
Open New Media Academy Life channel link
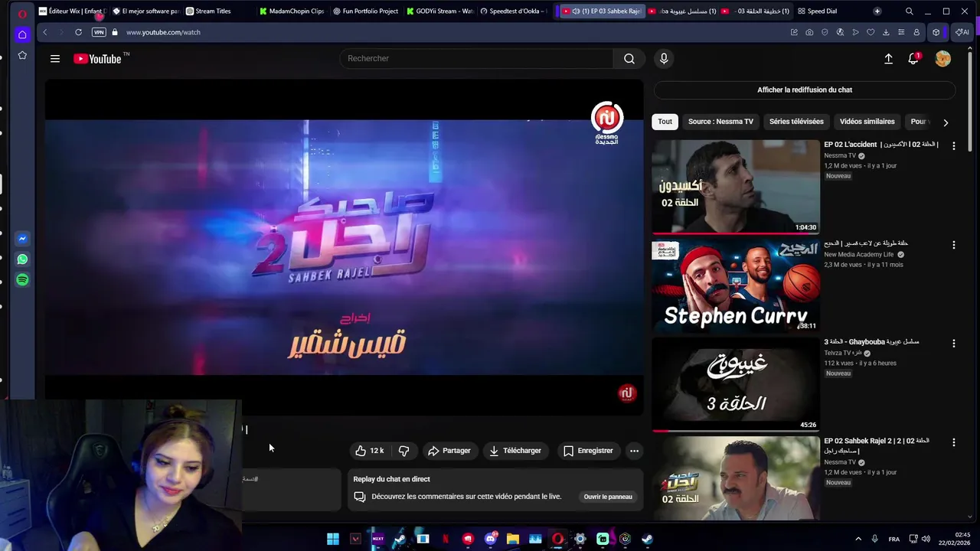858,255
